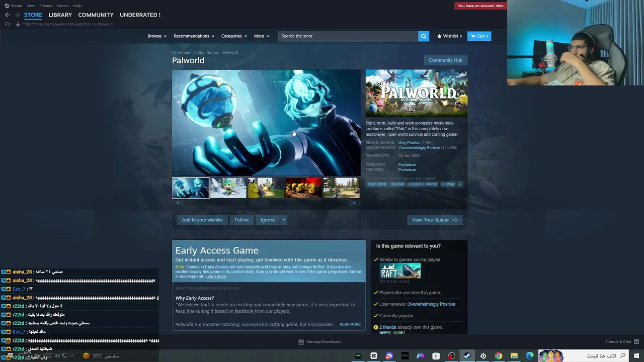Click the All Games breadcrumb

181,52
